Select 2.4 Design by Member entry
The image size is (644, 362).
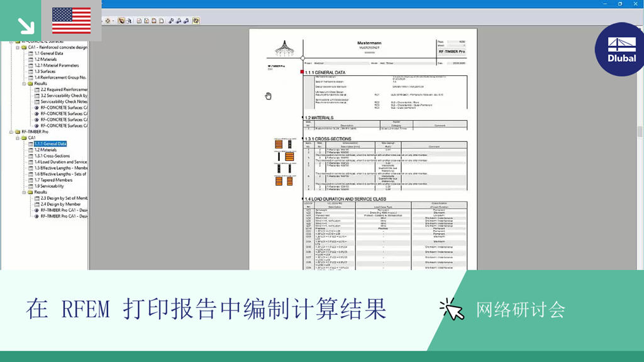[x=61, y=204]
